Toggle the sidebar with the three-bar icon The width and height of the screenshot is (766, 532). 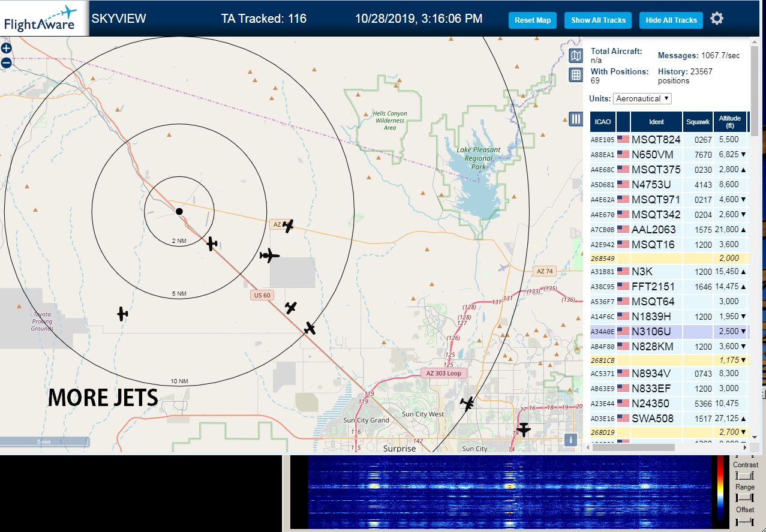(x=576, y=119)
